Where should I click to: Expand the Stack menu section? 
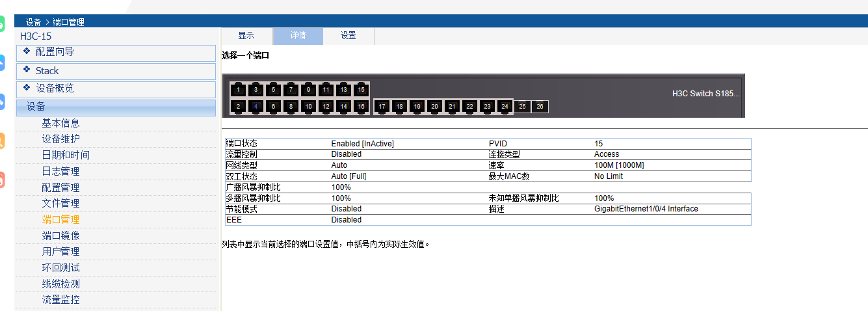click(x=116, y=71)
